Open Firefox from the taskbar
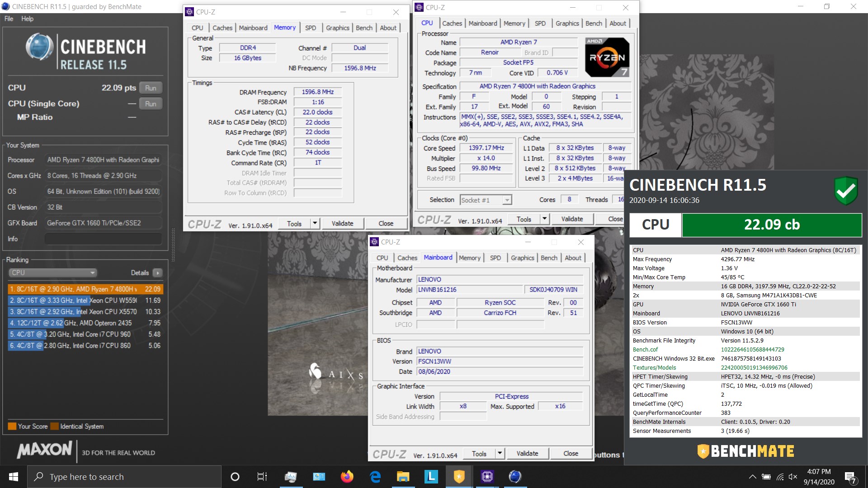This screenshot has width=868, height=488. click(347, 477)
